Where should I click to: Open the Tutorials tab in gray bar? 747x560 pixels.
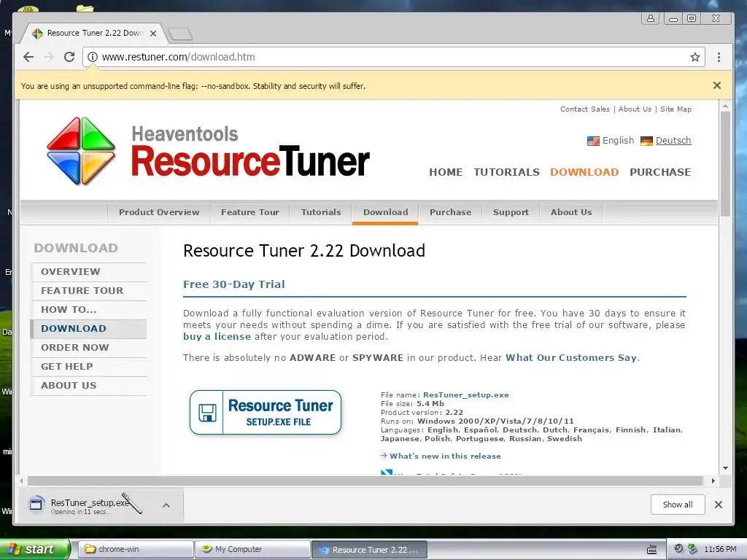tap(321, 212)
